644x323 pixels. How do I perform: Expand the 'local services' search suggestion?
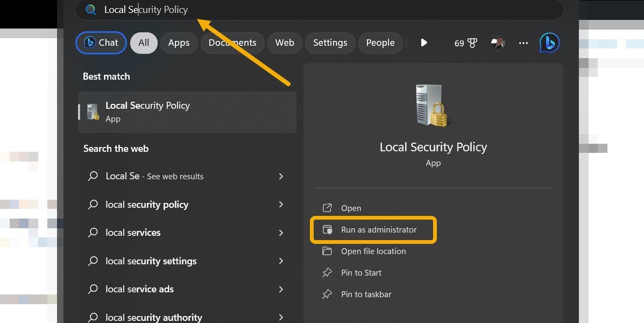(281, 233)
